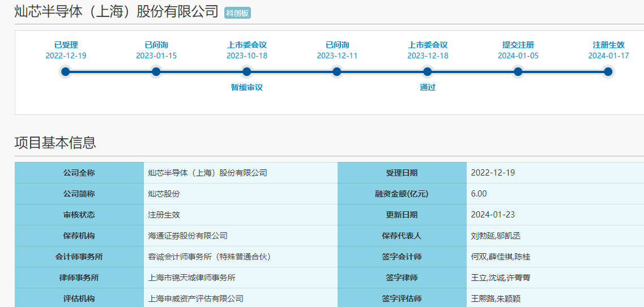Image resolution: width=644 pixels, height=307 pixels.
Task: Click the 注册生效 value in 审核状态 row
Action: click(241, 215)
